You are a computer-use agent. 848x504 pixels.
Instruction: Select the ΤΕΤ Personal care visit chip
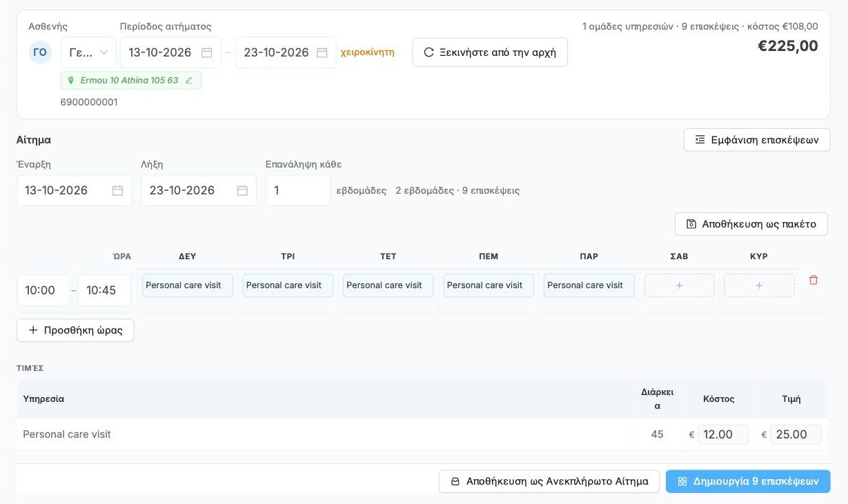[388, 285]
